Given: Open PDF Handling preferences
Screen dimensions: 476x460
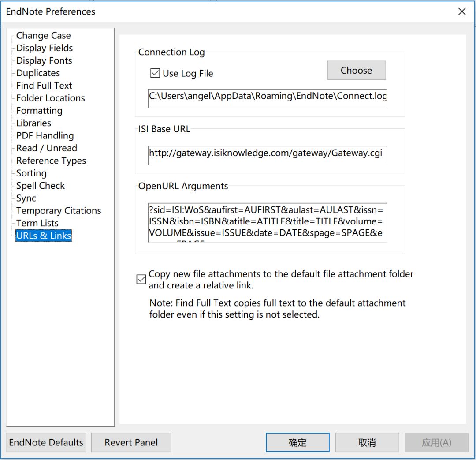Looking at the screenshot, I should (x=45, y=135).
